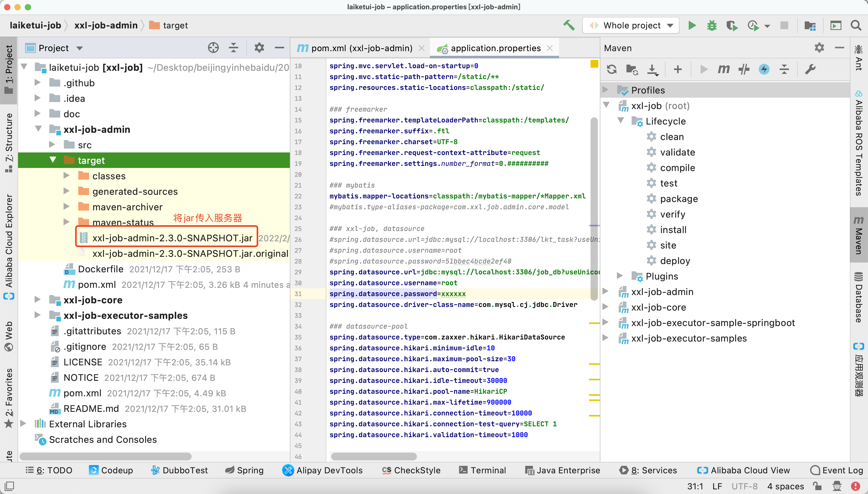The width and height of the screenshot is (868, 494).
Task: Click the xxl-job-admin breadcrumb
Action: tap(106, 25)
